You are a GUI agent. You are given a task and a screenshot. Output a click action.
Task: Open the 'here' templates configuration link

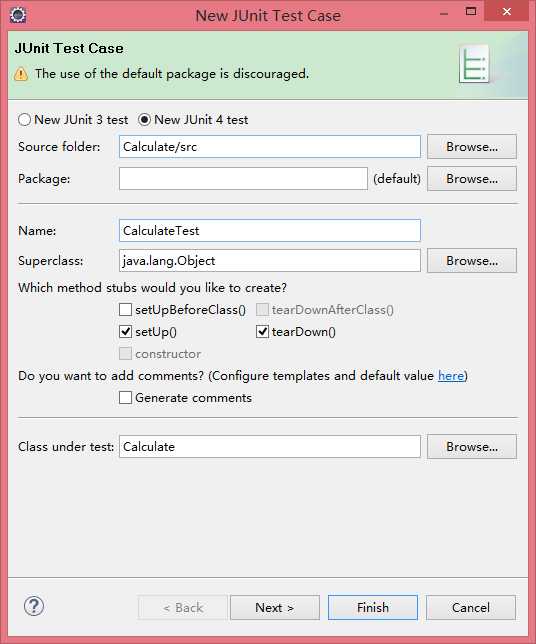click(x=451, y=376)
